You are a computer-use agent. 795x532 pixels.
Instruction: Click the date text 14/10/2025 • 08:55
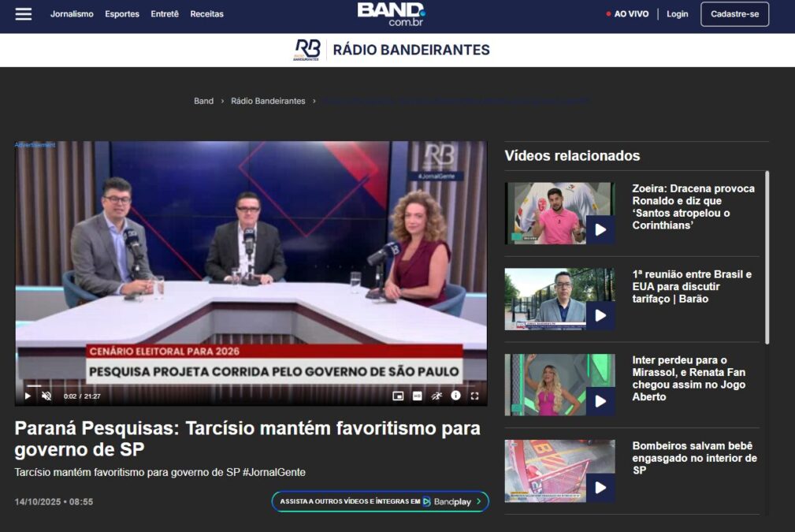tap(54, 501)
